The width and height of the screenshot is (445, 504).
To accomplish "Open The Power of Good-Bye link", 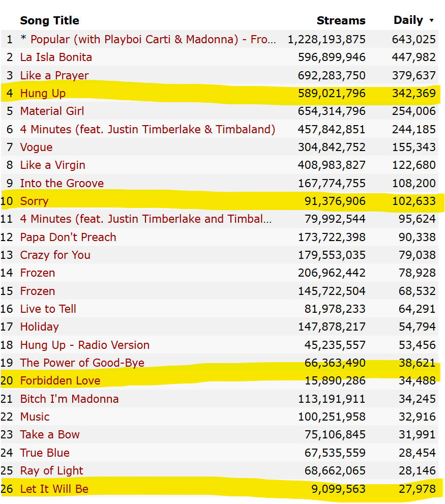I will [x=82, y=363].
